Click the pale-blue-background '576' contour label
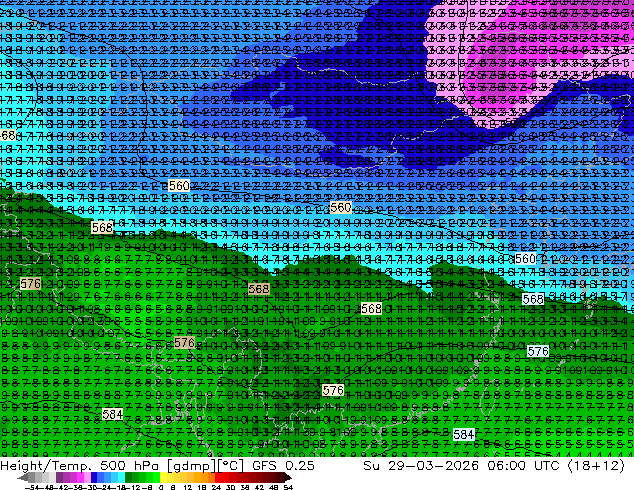The image size is (634, 490). (x=538, y=351)
